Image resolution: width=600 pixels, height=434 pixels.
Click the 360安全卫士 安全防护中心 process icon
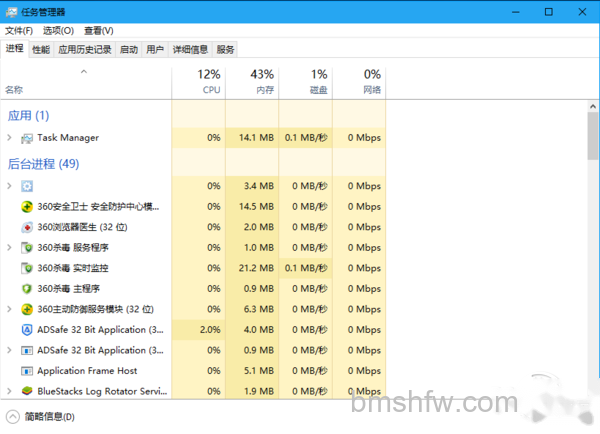click(x=27, y=207)
